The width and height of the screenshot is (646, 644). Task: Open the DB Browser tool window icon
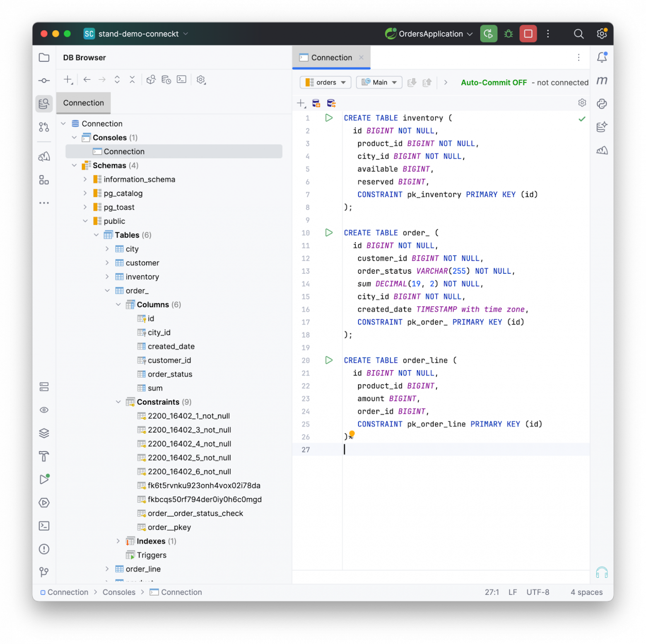pos(44,104)
